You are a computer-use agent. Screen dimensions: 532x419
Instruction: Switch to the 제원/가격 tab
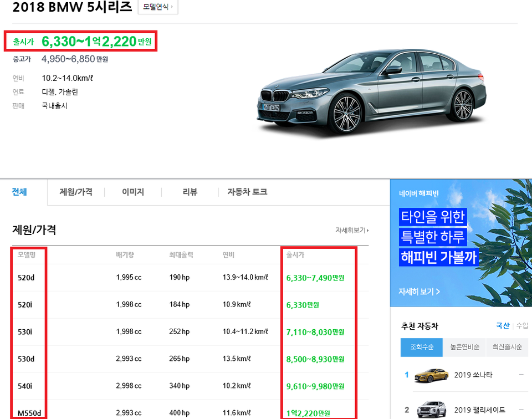point(76,192)
